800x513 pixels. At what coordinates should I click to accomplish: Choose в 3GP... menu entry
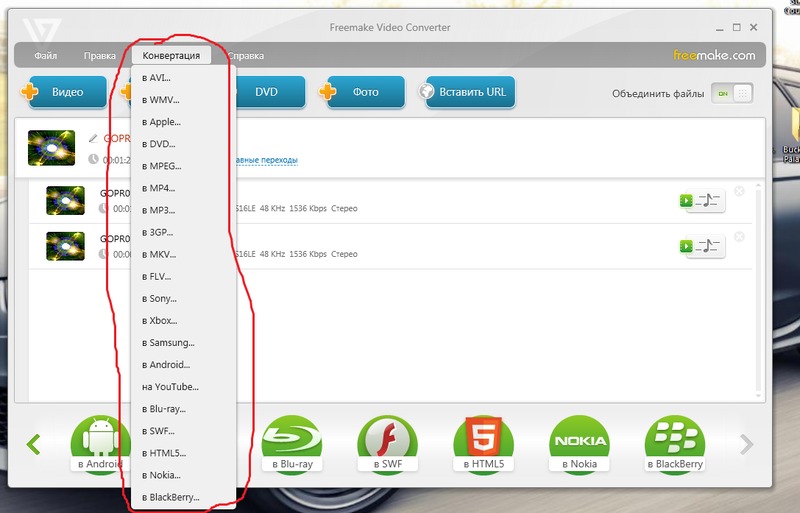tap(183, 232)
